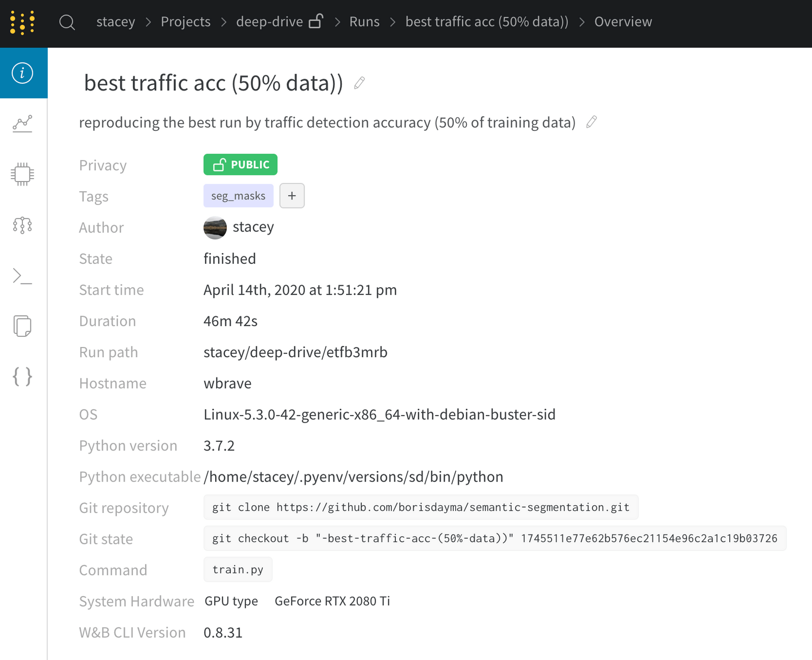Click stacey's avatar thumbnail
Screen dimensions: 812x660
point(215,228)
